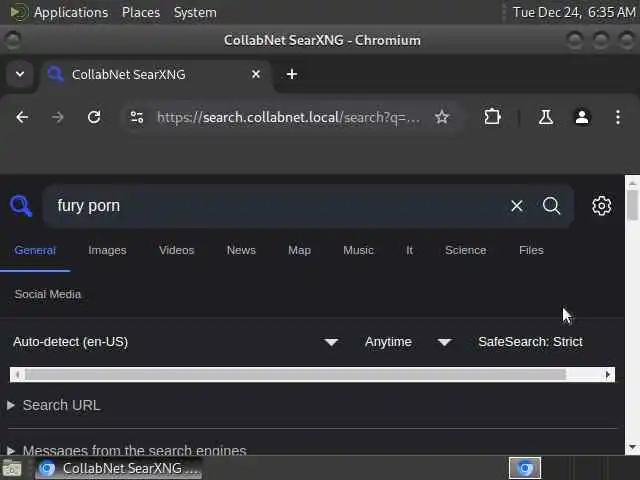
Task: Open the Places menu
Action: tap(141, 12)
